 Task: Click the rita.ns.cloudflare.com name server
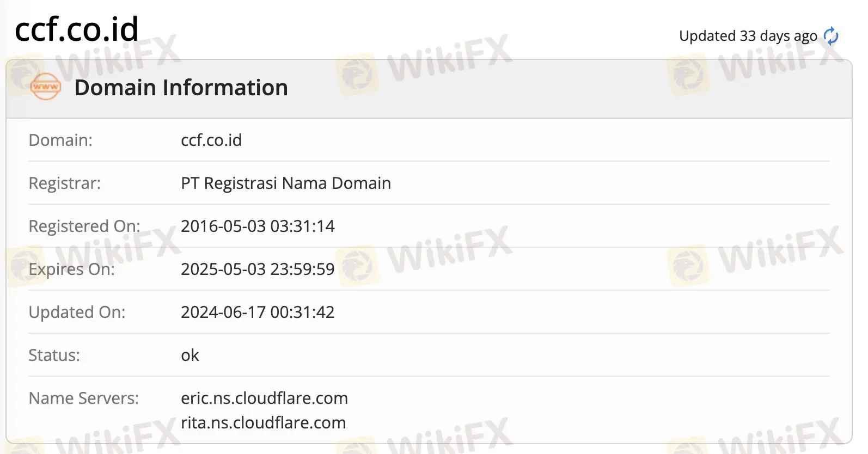pos(263,422)
